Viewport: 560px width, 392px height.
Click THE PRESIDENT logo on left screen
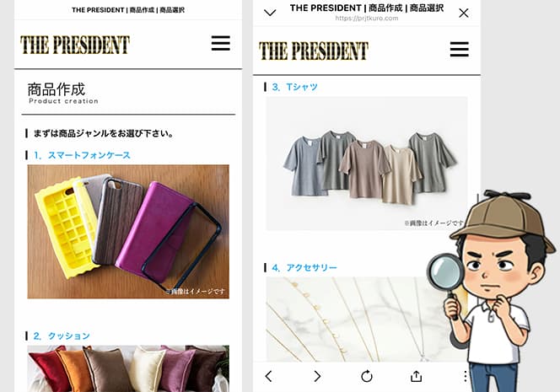tap(75, 45)
